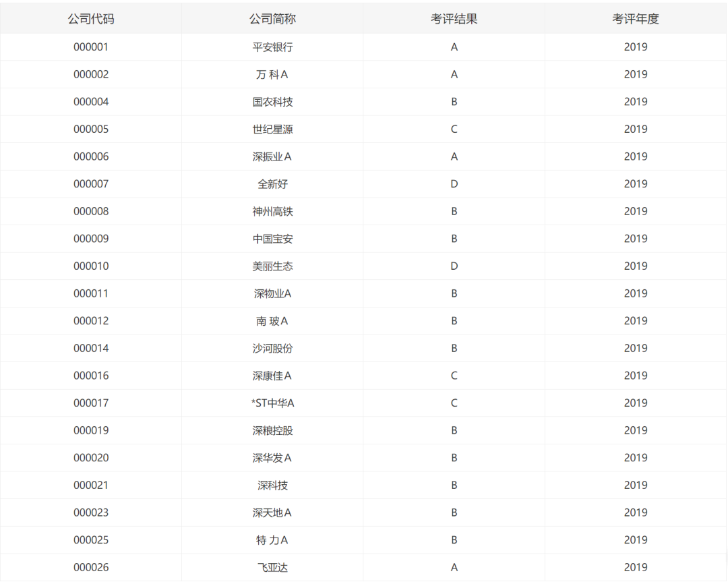
Task: Select company code 000010
Action: click(x=91, y=266)
